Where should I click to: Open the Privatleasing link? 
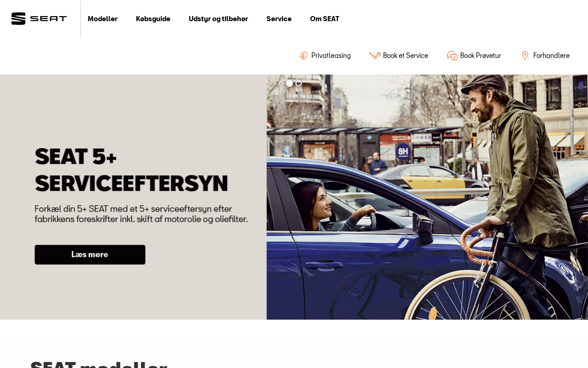coord(331,56)
